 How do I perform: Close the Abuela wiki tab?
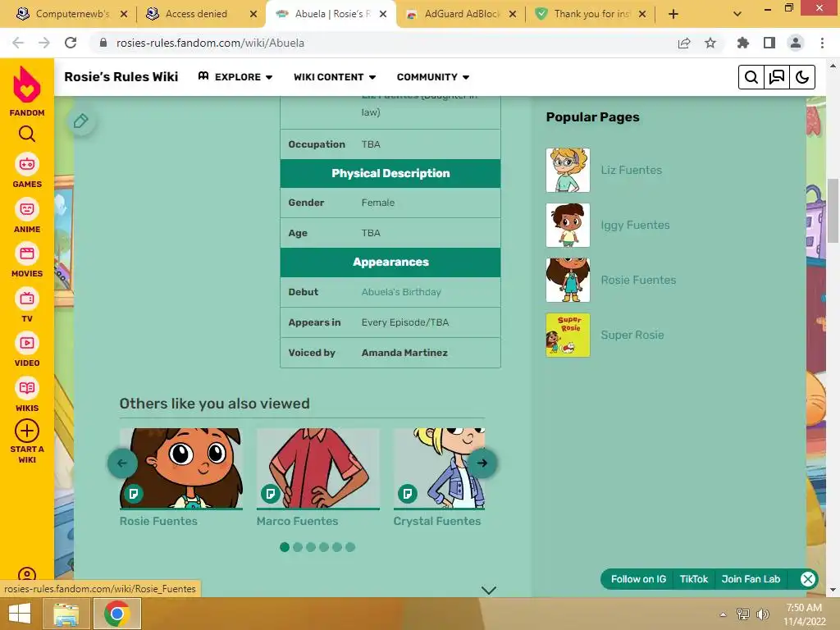coord(383,14)
